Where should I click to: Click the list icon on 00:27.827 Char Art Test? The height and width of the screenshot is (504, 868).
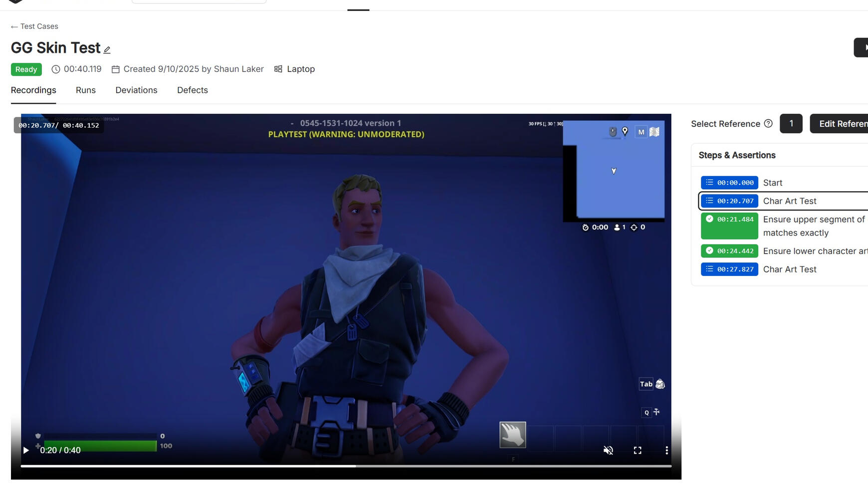[709, 269]
